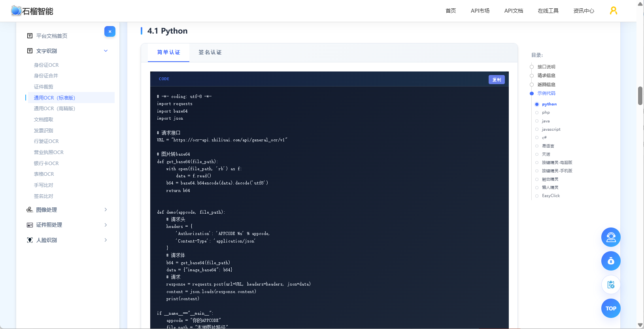Select 懒人精灵 in contents list
The width and height of the screenshot is (644, 329).
pyautogui.click(x=550, y=188)
